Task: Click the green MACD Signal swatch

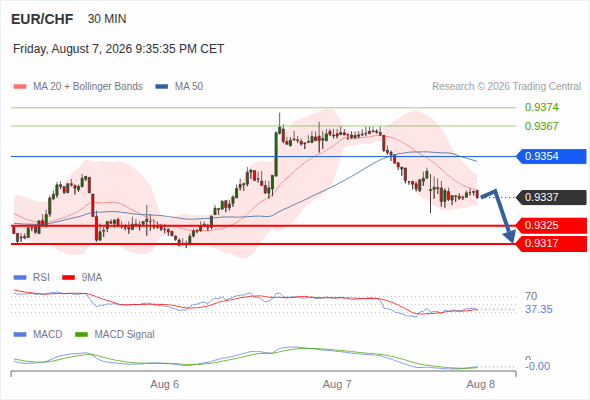Action: (x=81, y=335)
